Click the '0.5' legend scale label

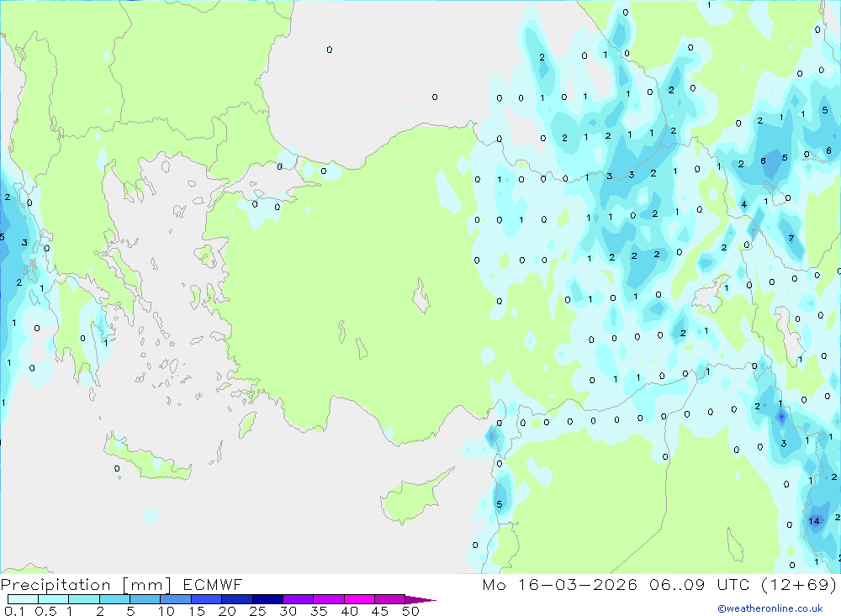45,611
